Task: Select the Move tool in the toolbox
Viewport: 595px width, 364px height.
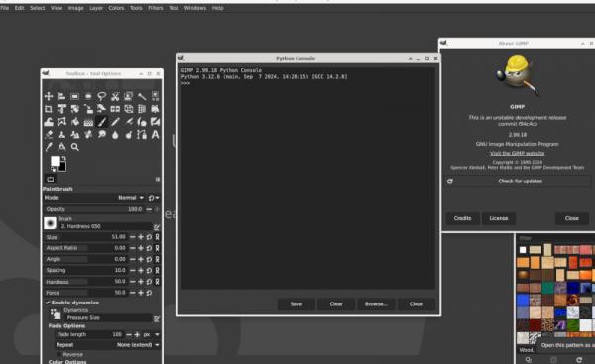Action: [x=49, y=96]
